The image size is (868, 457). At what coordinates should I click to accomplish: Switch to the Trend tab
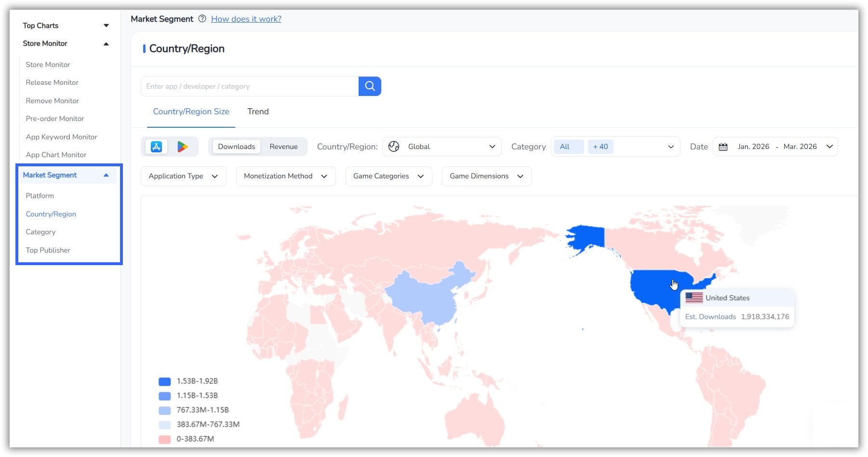pos(258,111)
